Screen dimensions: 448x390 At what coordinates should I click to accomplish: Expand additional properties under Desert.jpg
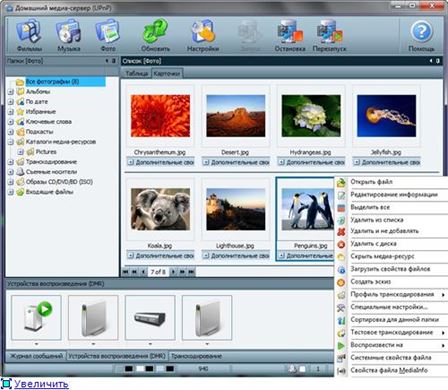coord(206,162)
